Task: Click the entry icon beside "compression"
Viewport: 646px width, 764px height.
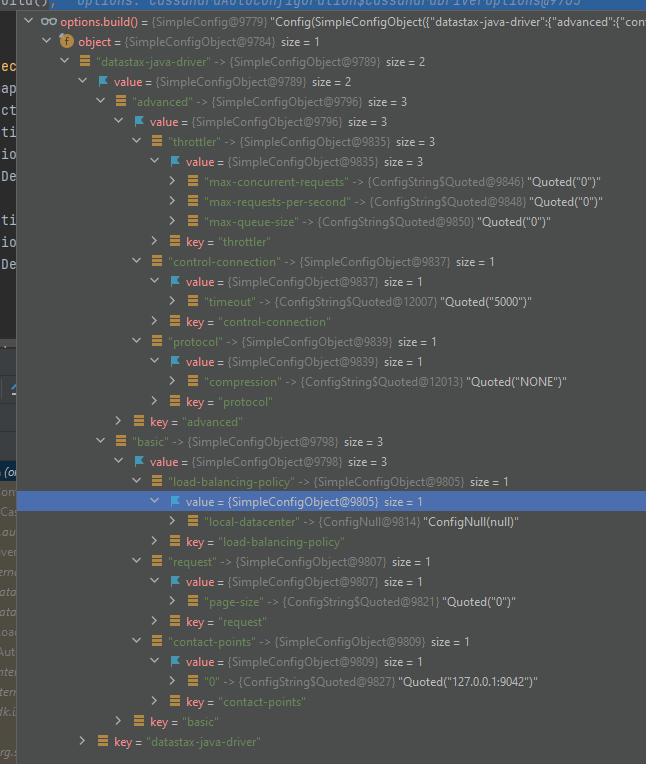Action: click(x=193, y=382)
